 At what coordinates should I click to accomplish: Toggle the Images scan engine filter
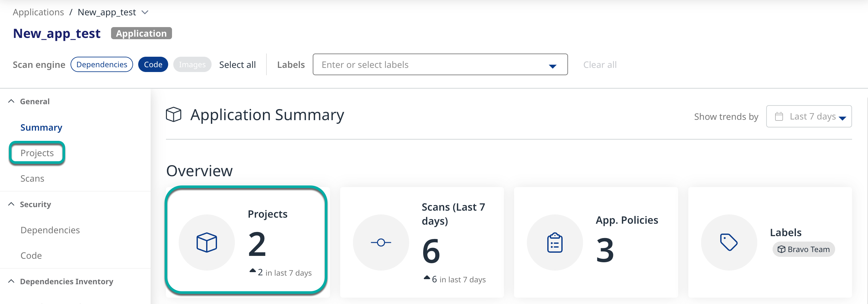coord(192,64)
